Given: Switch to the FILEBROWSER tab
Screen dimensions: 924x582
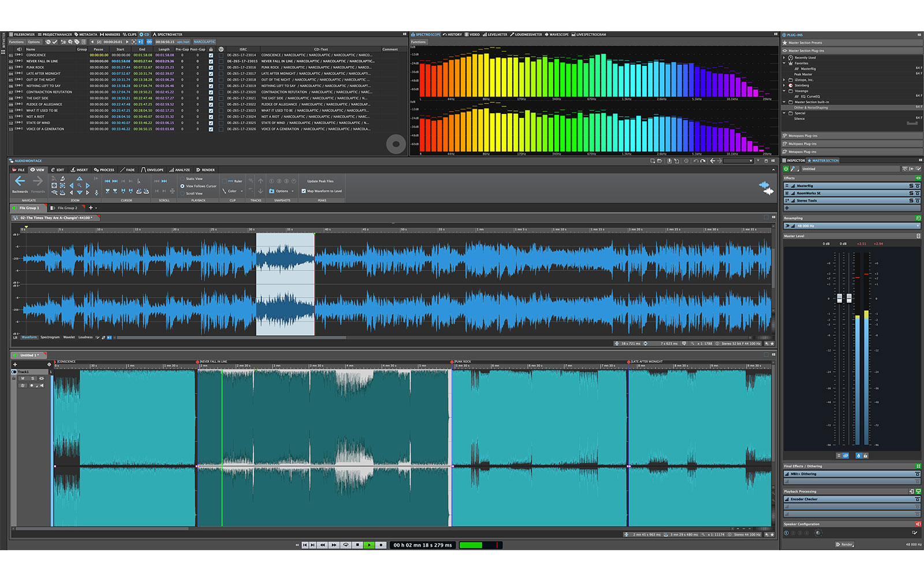Looking at the screenshot, I should (21, 34).
